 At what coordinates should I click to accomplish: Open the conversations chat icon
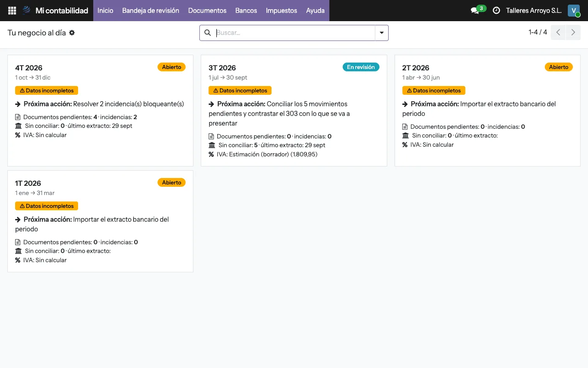tap(475, 11)
